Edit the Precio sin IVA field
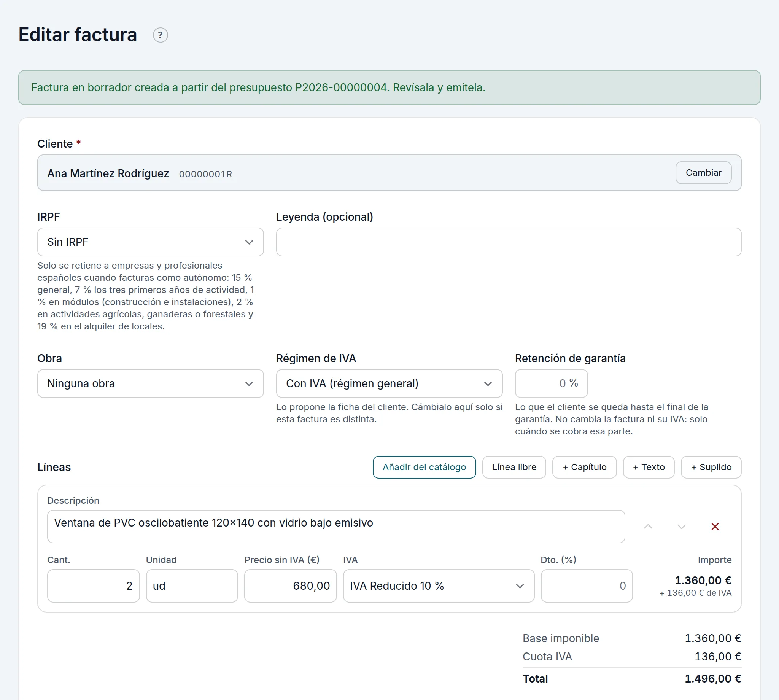The width and height of the screenshot is (779, 700). coord(290,586)
